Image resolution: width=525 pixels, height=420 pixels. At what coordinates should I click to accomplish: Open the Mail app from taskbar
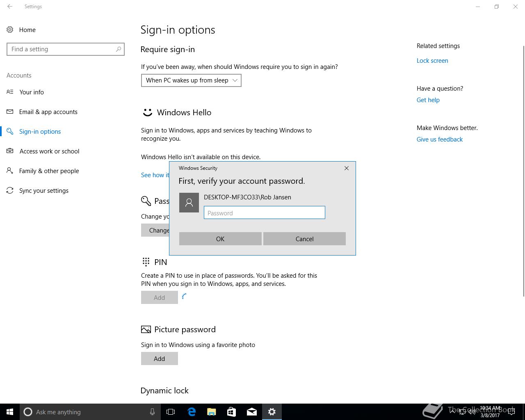click(x=252, y=412)
